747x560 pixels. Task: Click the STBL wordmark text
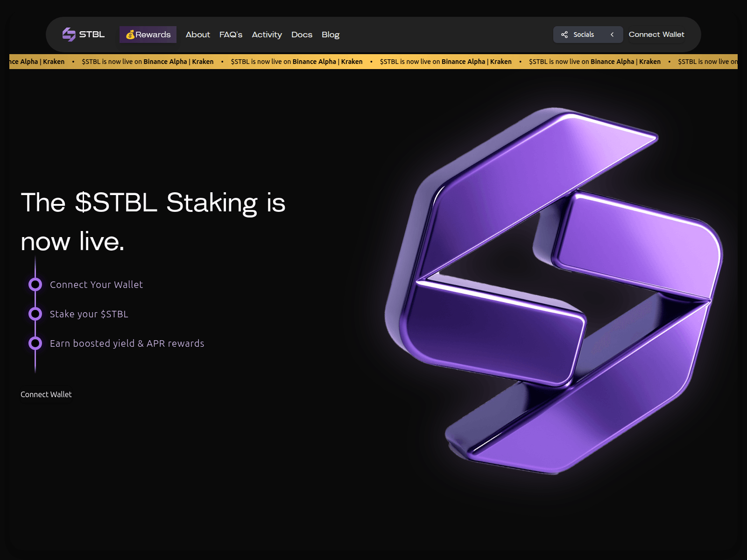pyautogui.click(x=92, y=35)
